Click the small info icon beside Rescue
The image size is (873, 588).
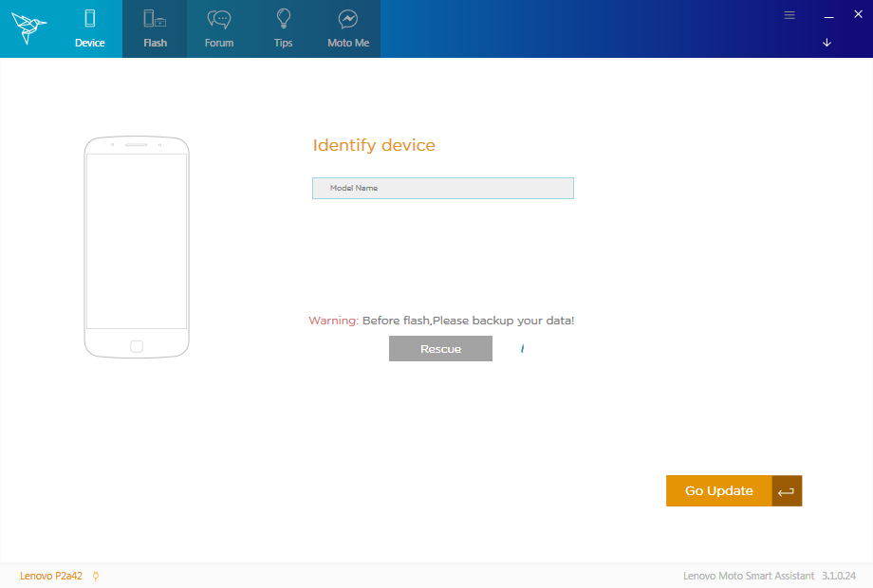tap(522, 349)
